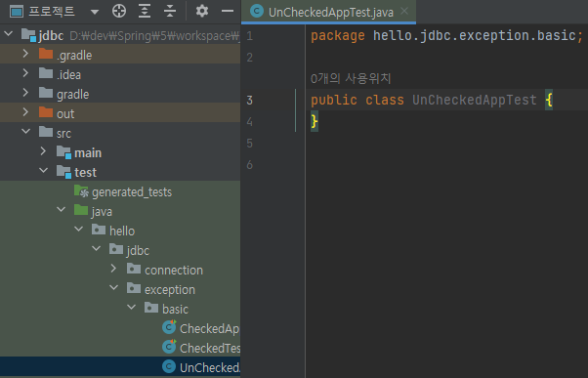This screenshot has width=588, height=378.
Task: Click the closing brace on line 4
Action: pos(315,121)
